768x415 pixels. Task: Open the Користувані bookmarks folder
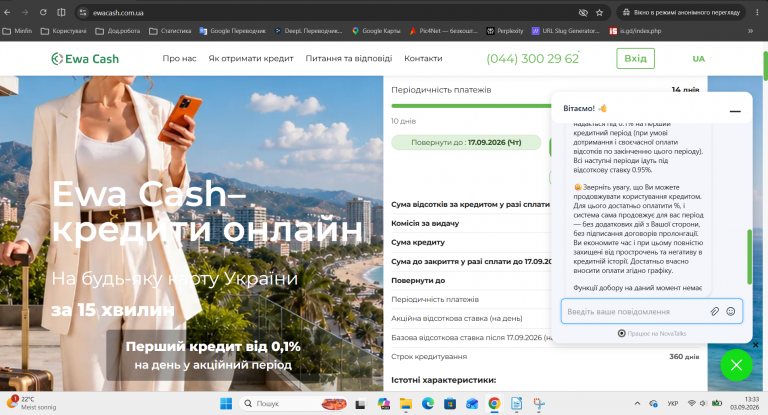point(64,31)
